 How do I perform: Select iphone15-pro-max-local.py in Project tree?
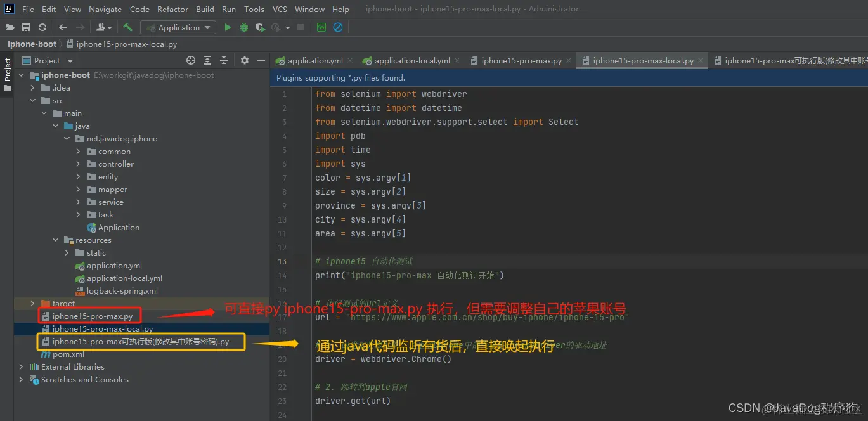pos(103,329)
